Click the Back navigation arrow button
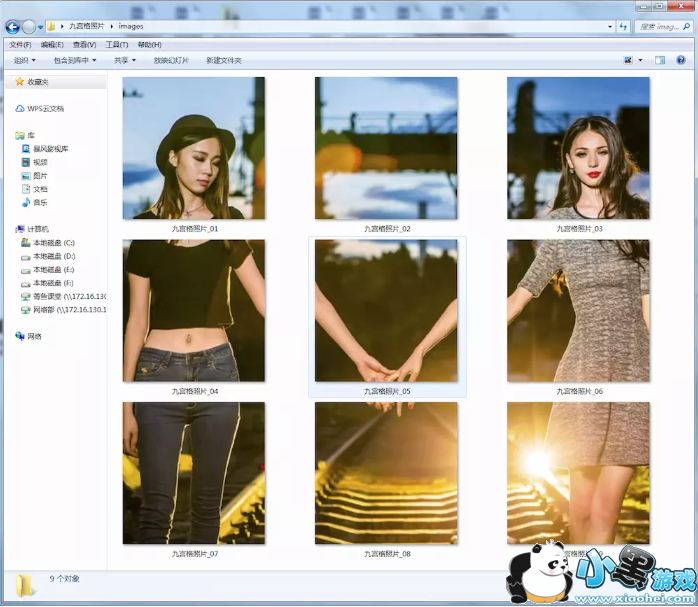This screenshot has height=607, width=698. point(13,27)
